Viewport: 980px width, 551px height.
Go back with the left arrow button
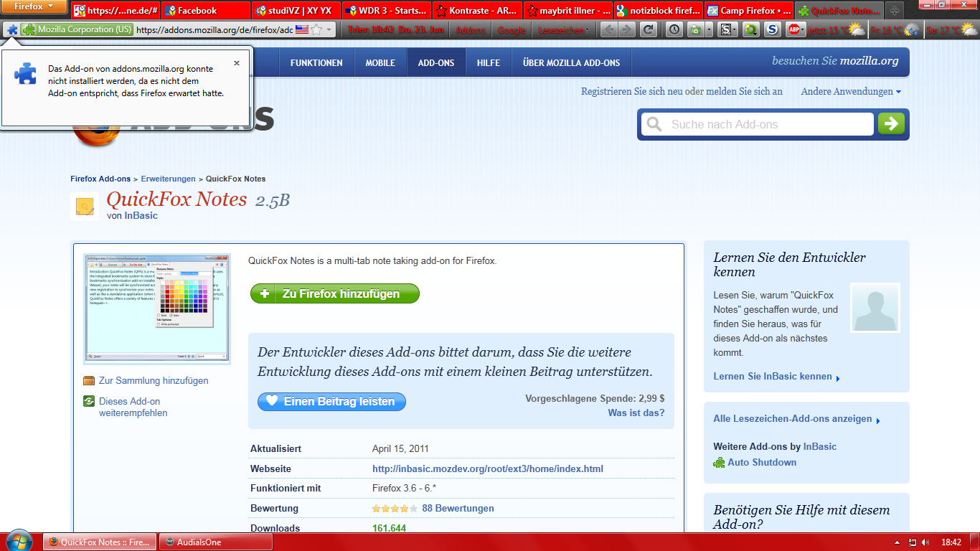609,29
